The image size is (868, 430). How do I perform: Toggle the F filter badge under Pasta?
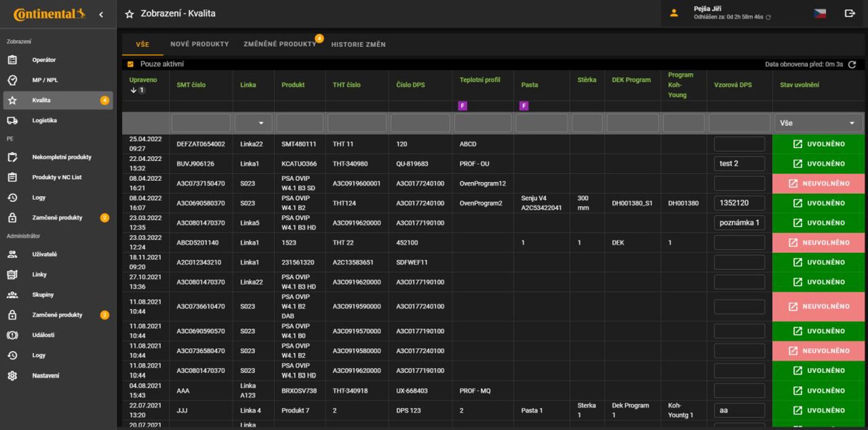point(524,106)
